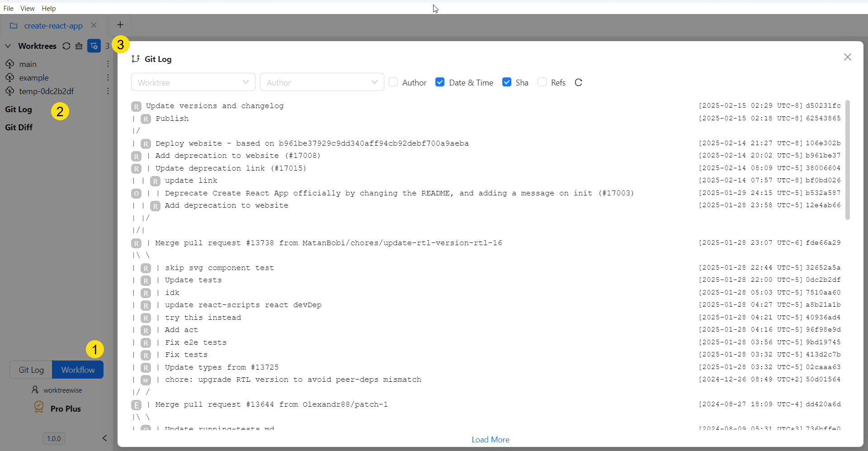Click the Load More link

(490, 439)
